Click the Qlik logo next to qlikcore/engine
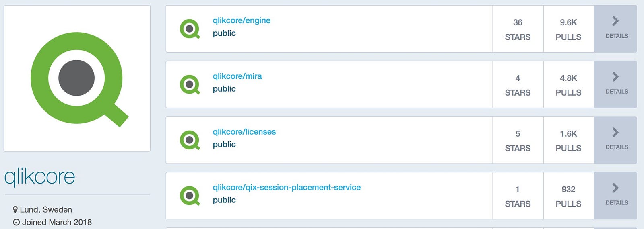Screen dimensions: 644x229 click(x=190, y=29)
